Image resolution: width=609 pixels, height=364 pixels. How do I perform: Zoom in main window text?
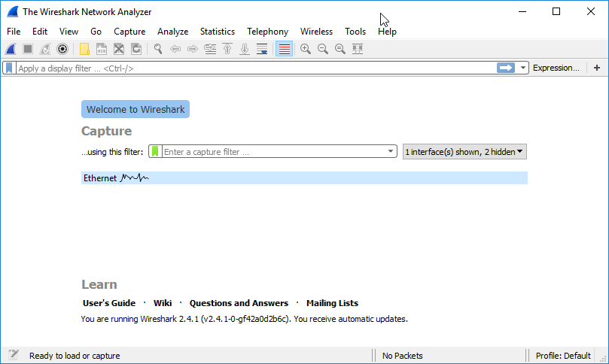(306, 49)
